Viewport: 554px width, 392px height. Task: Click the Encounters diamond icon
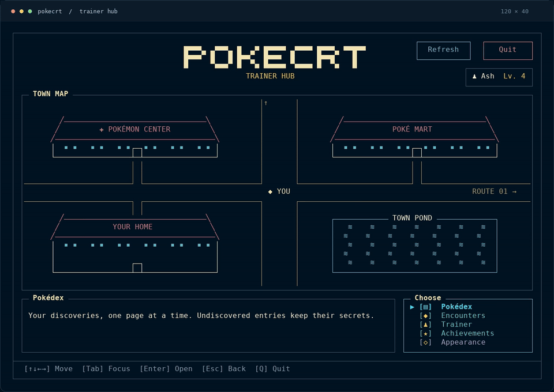(x=425, y=316)
